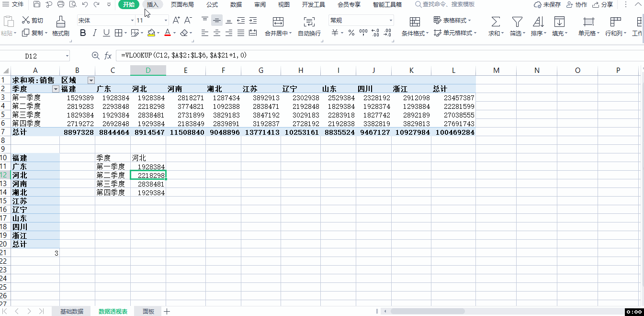Open the 面板 sheet tab
Image resolution: width=644 pixels, height=316 pixels.
point(148,312)
